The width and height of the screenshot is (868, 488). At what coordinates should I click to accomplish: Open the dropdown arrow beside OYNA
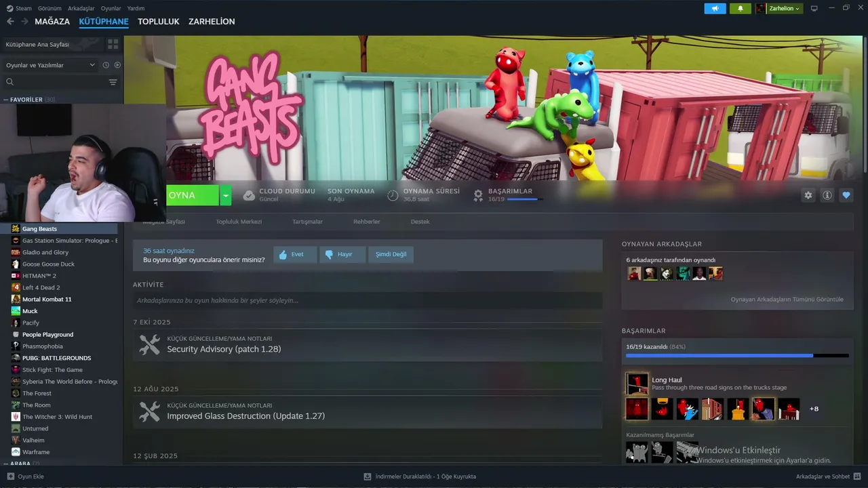tap(226, 195)
